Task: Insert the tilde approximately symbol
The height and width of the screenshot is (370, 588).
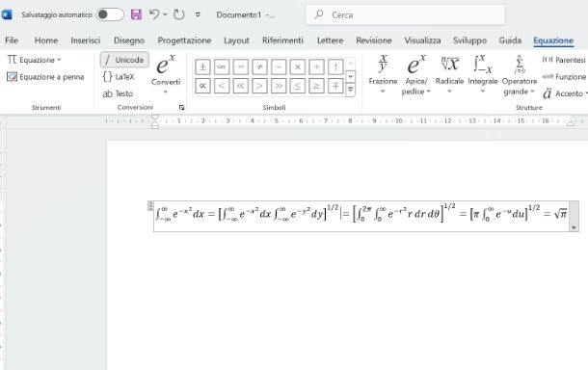Action: [279, 67]
